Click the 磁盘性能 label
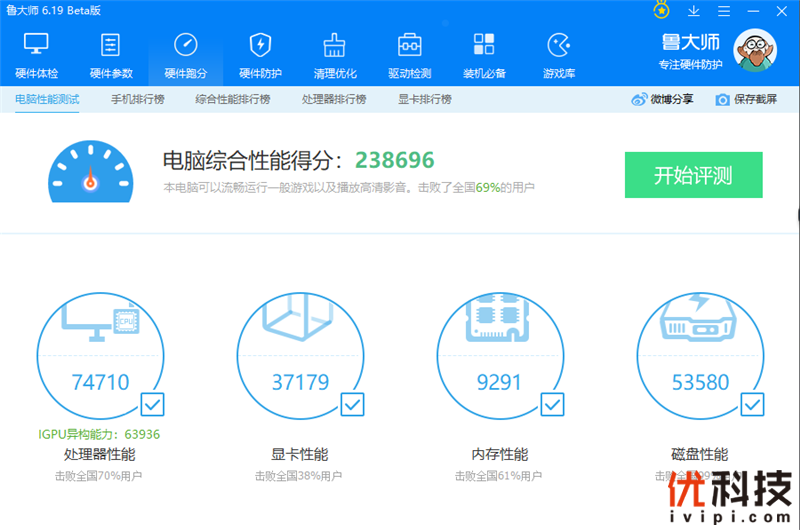Image resolution: width=800 pixels, height=530 pixels. [699, 454]
